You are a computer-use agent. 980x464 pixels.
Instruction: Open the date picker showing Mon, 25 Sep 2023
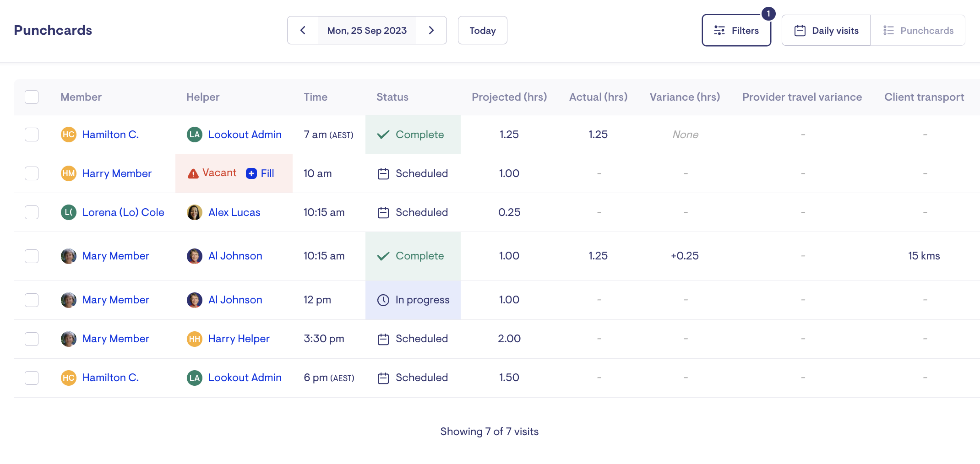(367, 30)
